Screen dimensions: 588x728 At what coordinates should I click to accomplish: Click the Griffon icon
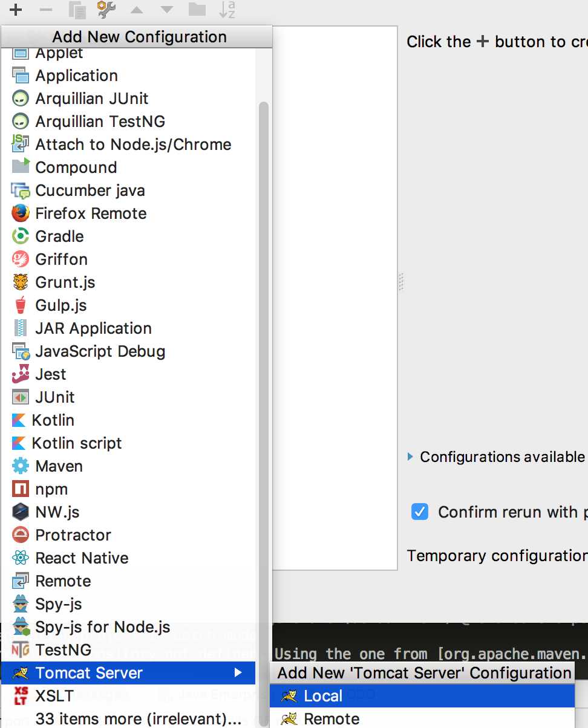[x=21, y=259]
